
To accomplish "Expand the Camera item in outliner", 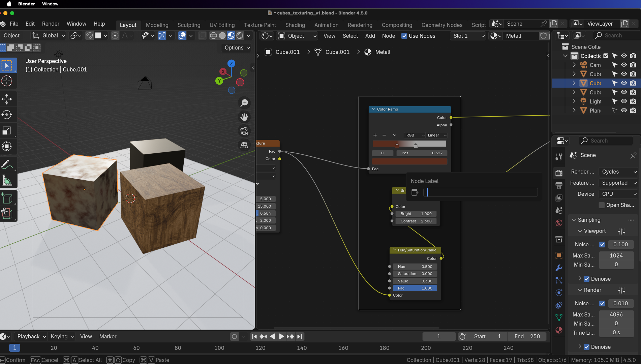I will (574, 65).
